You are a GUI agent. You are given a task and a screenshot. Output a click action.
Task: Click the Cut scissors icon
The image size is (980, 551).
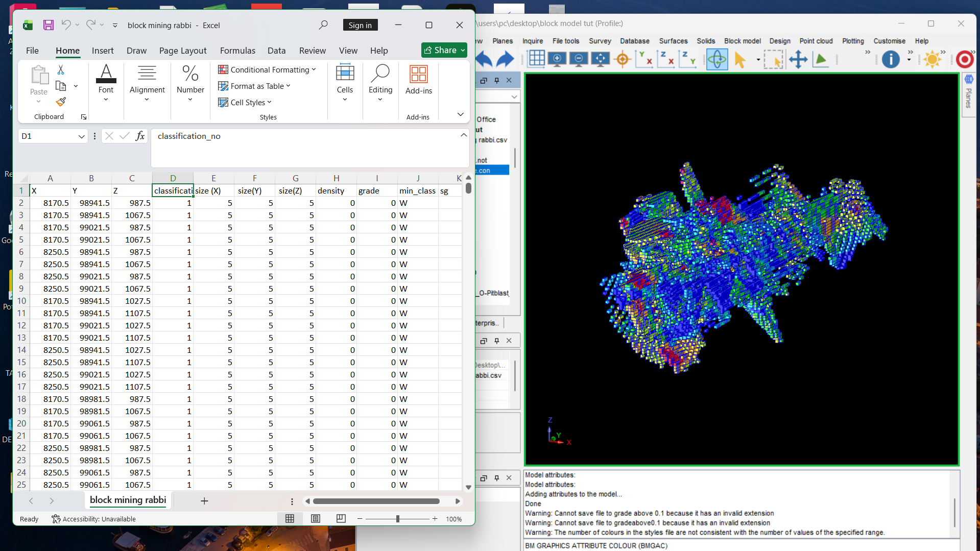click(61, 69)
